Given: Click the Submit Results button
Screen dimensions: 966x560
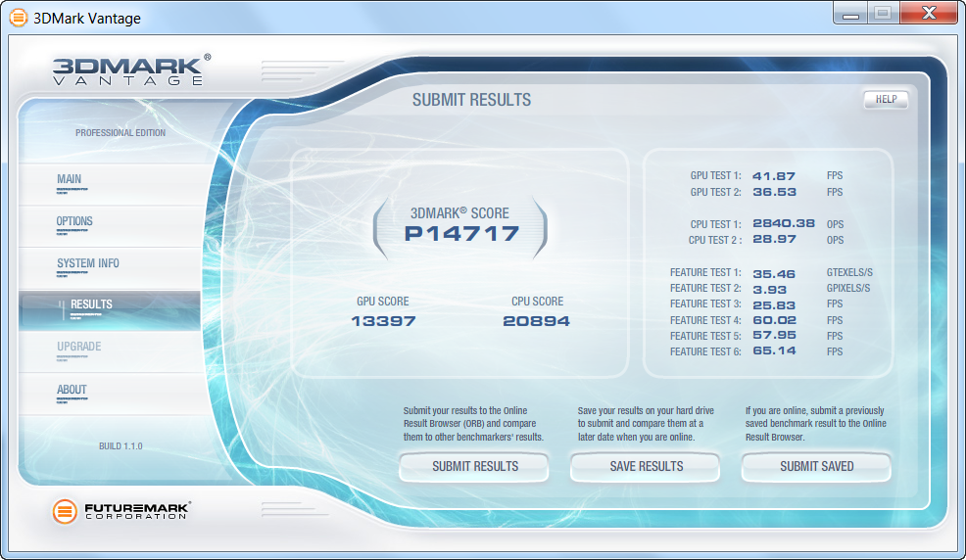Looking at the screenshot, I should tap(474, 467).
